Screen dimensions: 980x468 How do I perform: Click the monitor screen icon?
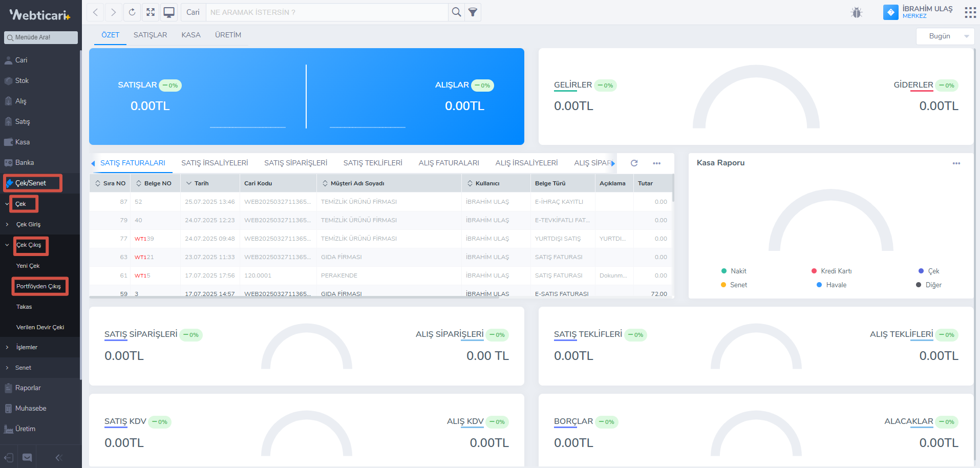click(169, 12)
